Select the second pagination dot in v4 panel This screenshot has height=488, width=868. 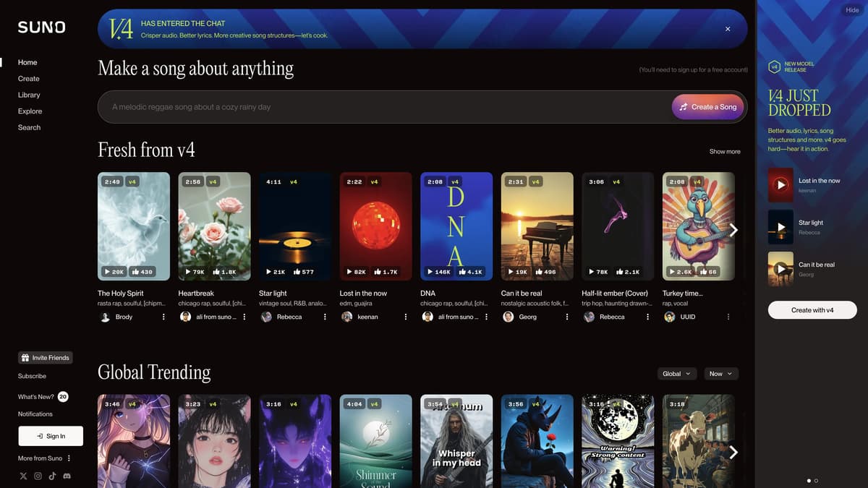click(816, 481)
